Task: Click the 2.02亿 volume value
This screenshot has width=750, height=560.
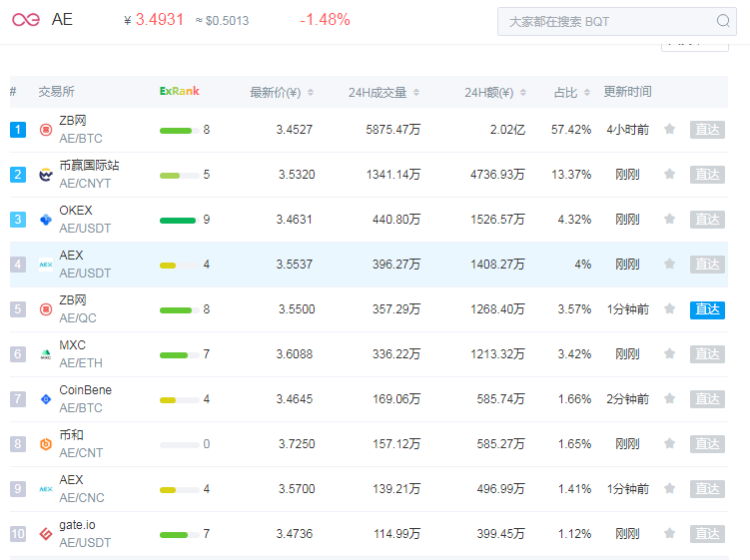Action: 507,130
